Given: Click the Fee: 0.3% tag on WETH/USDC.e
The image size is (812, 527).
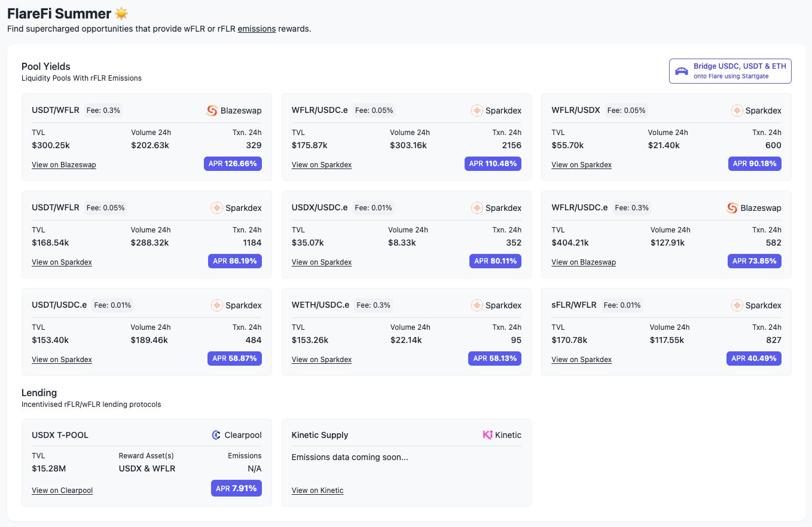Looking at the screenshot, I should [374, 305].
